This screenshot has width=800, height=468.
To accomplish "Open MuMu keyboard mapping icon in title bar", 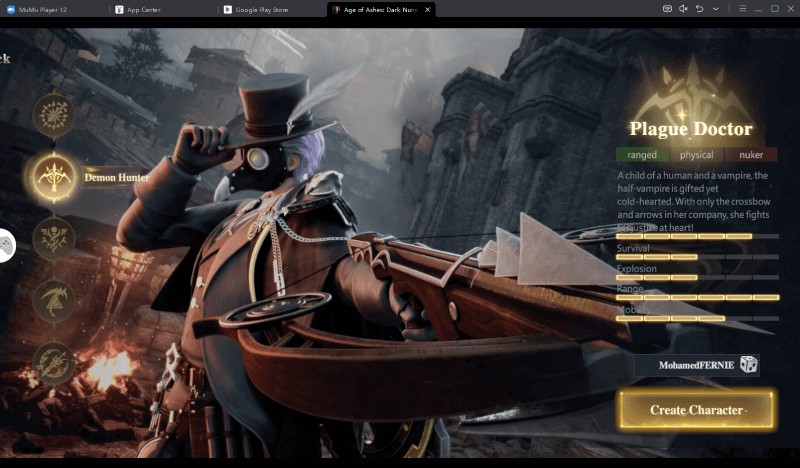I will coord(667,9).
